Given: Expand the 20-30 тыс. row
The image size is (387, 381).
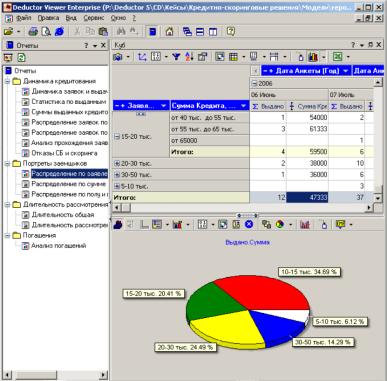Looking at the screenshot, I should pos(117,163).
